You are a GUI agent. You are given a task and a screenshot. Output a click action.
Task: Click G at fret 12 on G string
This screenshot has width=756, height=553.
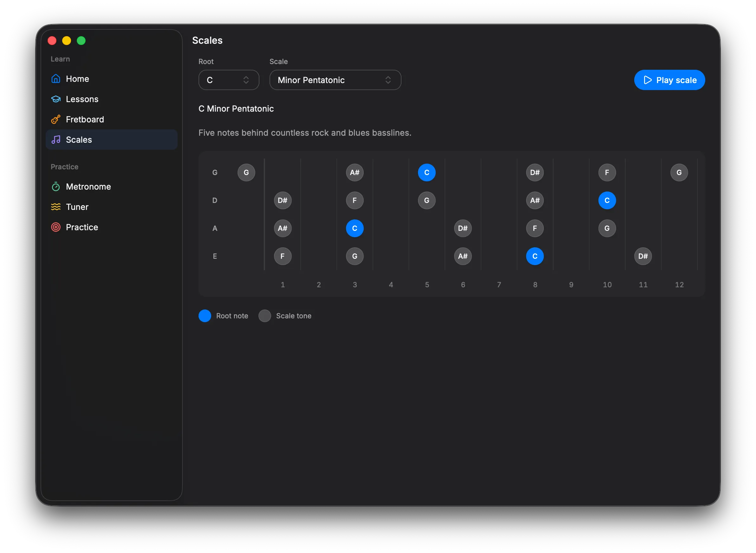[x=679, y=172]
